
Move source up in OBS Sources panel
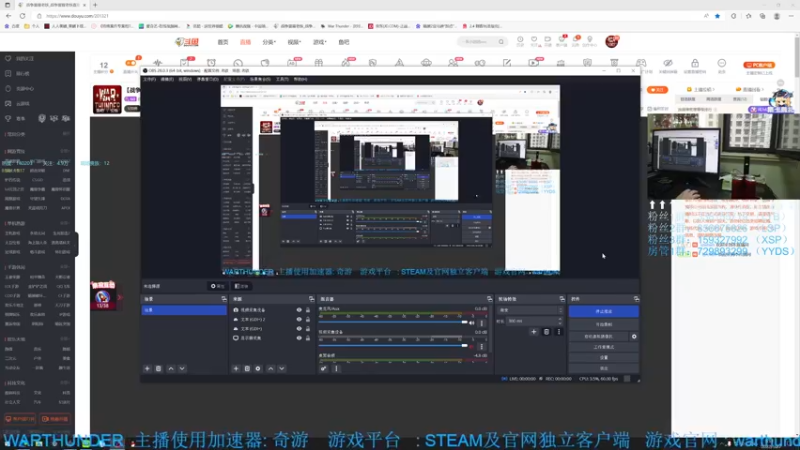click(x=270, y=368)
